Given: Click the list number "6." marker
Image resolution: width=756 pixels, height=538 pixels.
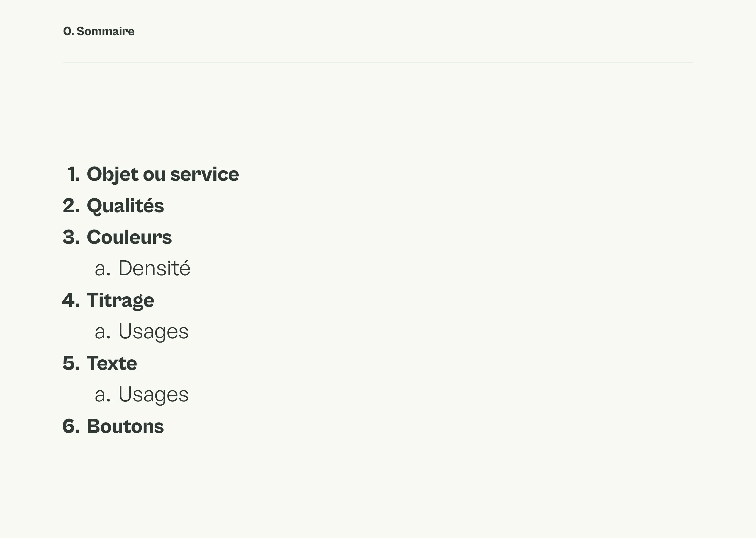Looking at the screenshot, I should pyautogui.click(x=71, y=426).
